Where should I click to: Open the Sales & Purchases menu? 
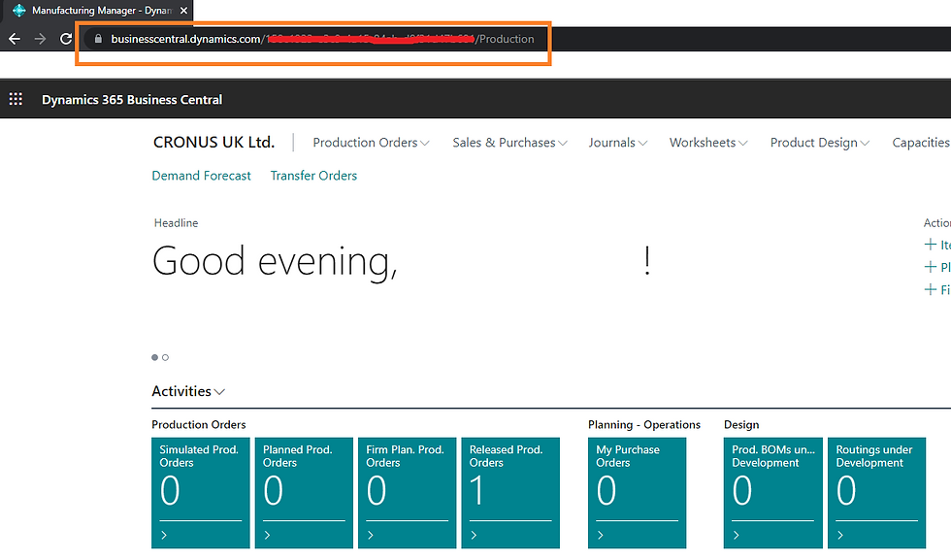coord(508,142)
